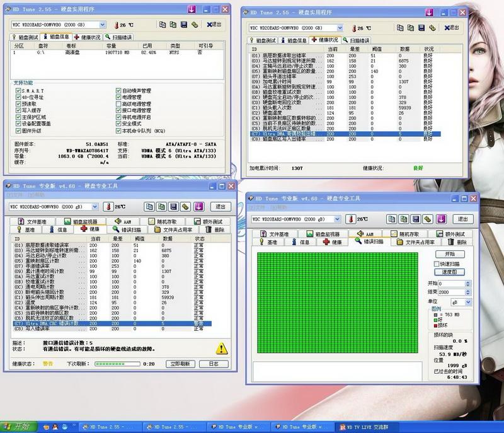Click the green next-refresh progress bar
The width and height of the screenshot is (504, 433).
pyautogui.click(x=117, y=364)
